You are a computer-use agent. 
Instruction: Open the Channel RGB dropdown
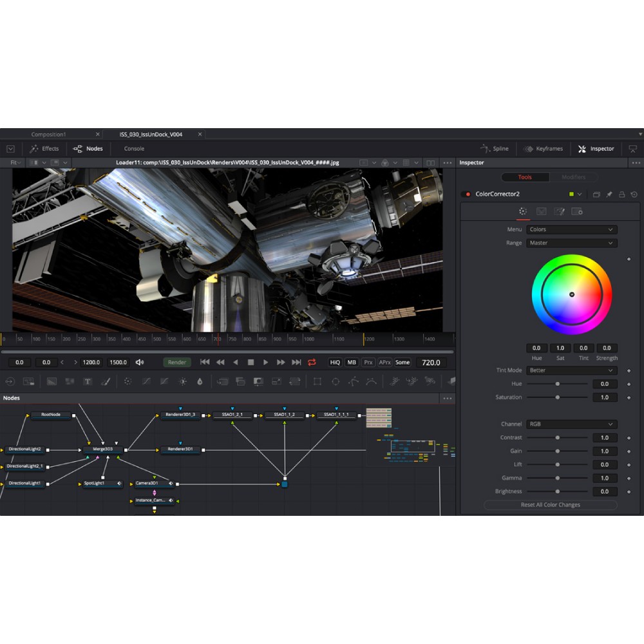click(571, 424)
